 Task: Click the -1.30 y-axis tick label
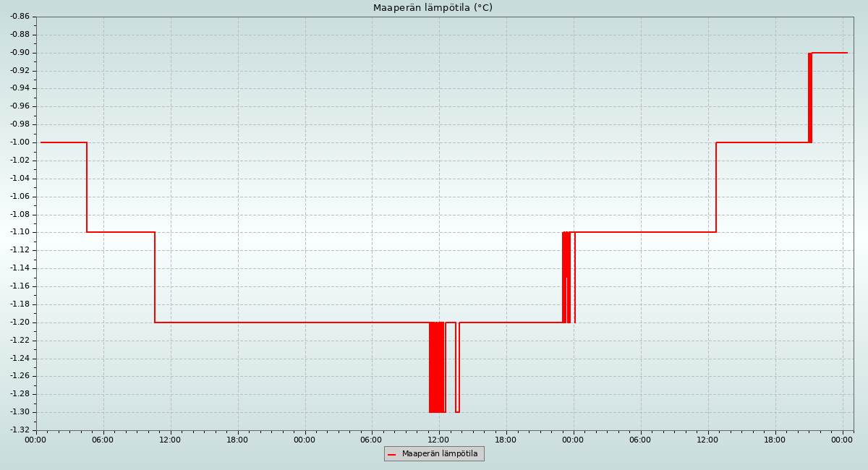(20, 412)
